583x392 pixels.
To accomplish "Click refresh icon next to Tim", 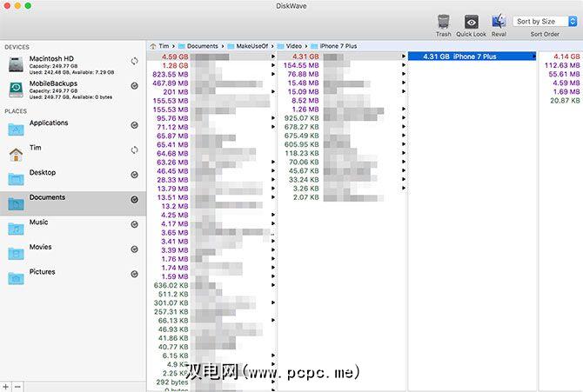I will [134, 150].
